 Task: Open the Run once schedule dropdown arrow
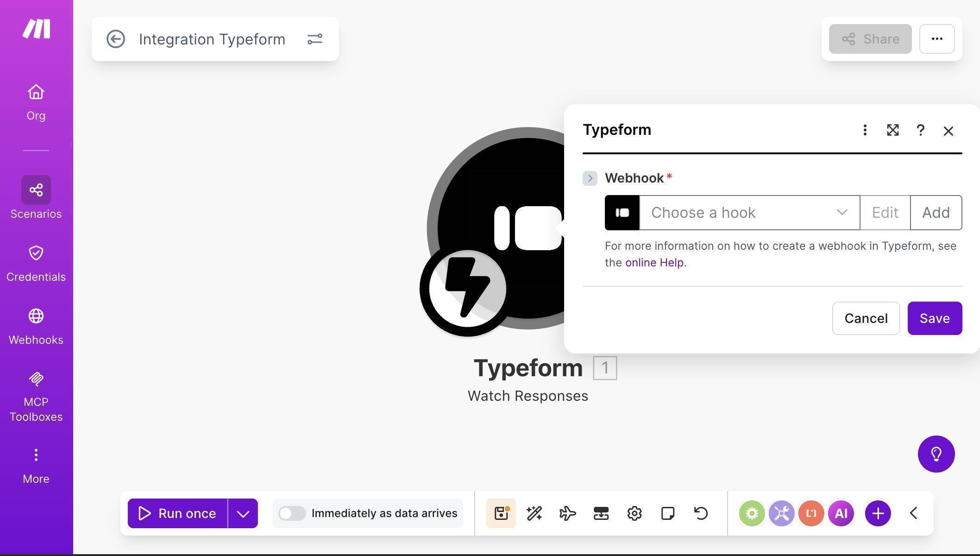click(243, 513)
